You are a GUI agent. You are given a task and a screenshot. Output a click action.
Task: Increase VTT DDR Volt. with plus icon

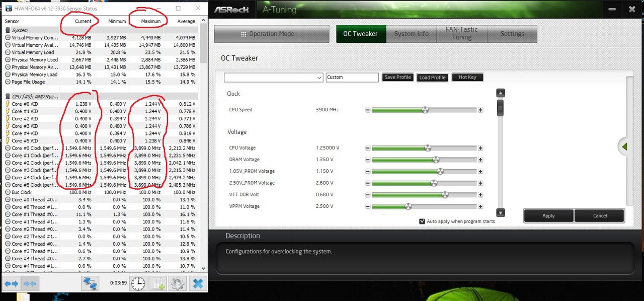[480, 195]
